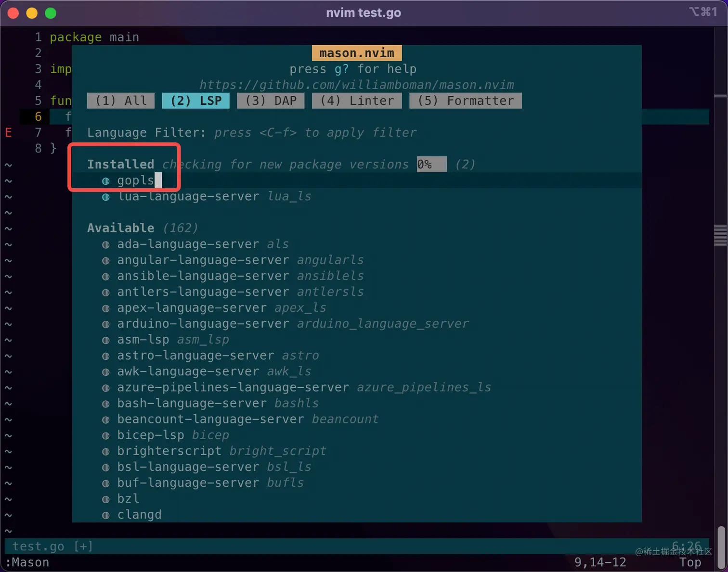The image size is (728, 572).
Task: Click the bullet beside buf-language-server
Action: 106,483
